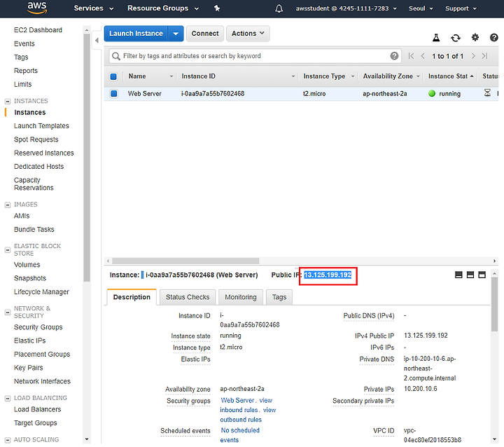This screenshot has height=447, width=504.
Task: Open table settings gear
Action: [475, 38]
